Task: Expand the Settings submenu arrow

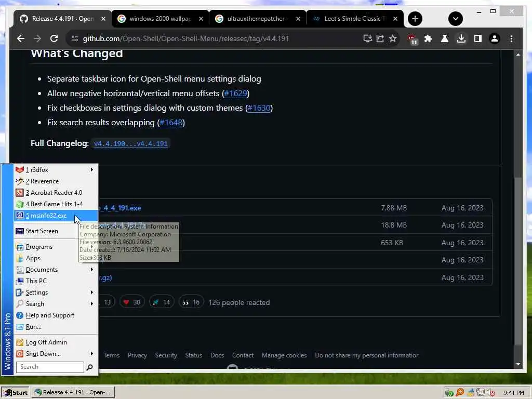Action: pyautogui.click(x=91, y=292)
